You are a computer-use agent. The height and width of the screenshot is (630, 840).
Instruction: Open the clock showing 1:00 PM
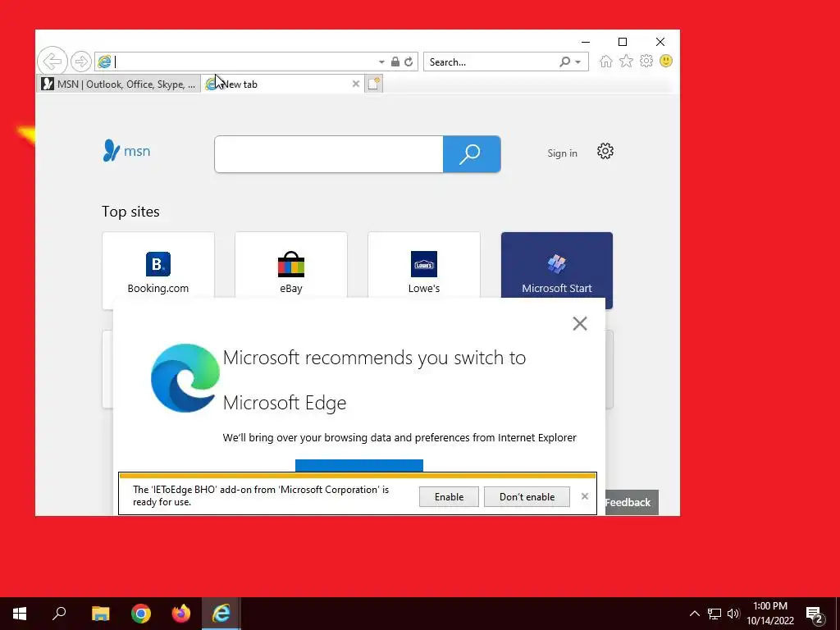point(770,614)
